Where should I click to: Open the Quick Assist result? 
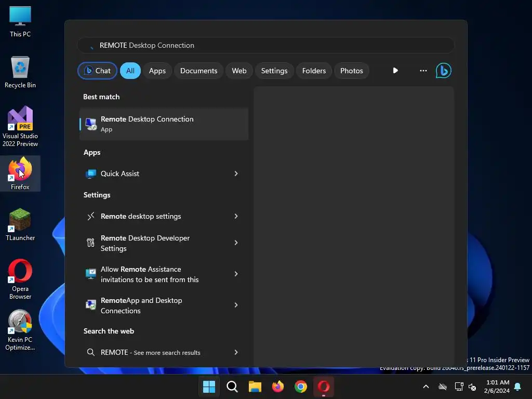pyautogui.click(x=164, y=174)
